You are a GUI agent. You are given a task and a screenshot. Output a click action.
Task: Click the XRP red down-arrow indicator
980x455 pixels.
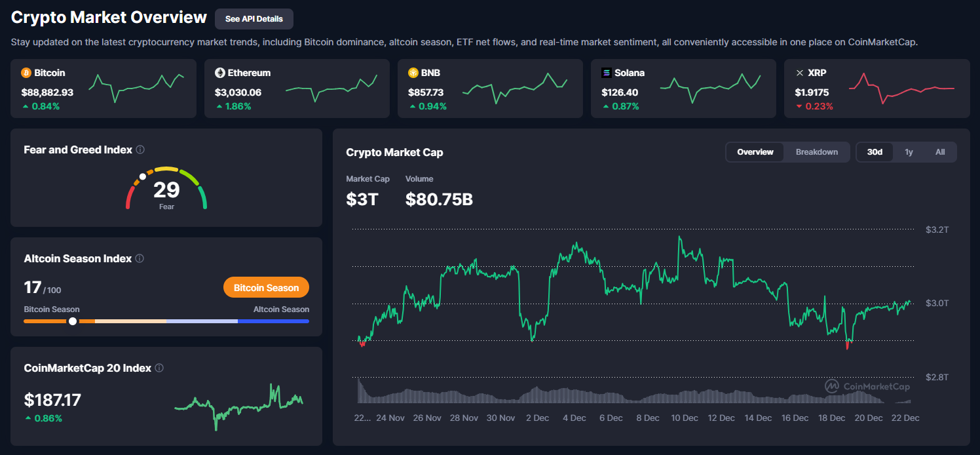799,106
